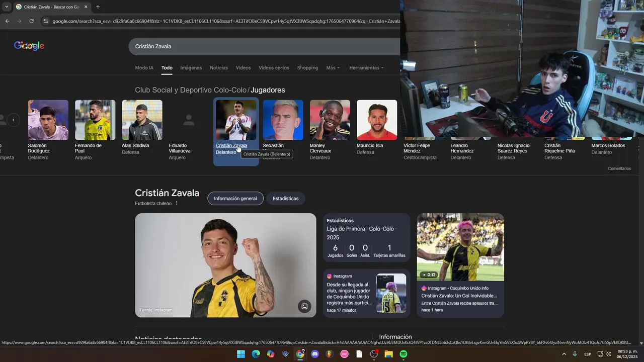This screenshot has height=362, width=644.
Task: Open OBS Studio from taskbar
Action: click(374, 354)
